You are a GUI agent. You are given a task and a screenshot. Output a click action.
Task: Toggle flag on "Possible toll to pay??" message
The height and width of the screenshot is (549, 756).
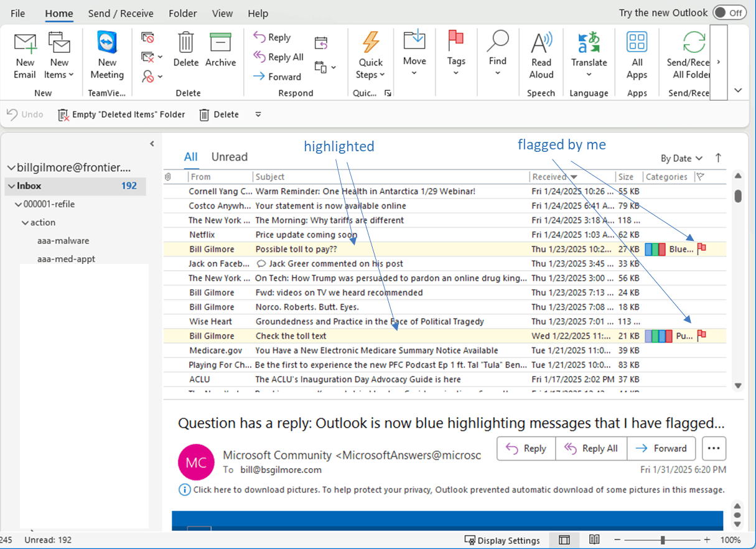click(x=702, y=249)
